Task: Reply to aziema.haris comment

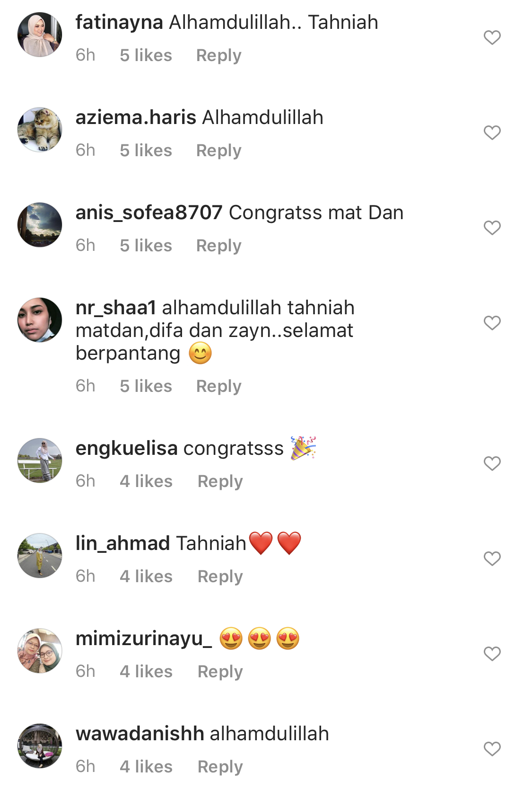Action: coord(218,151)
